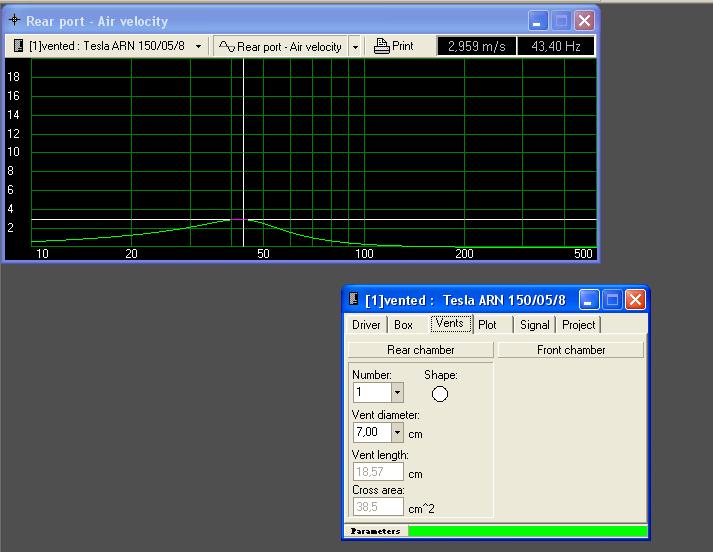713x552 pixels.
Task: Click the crosshair icon in graph title bar
Action: [x=15, y=21]
